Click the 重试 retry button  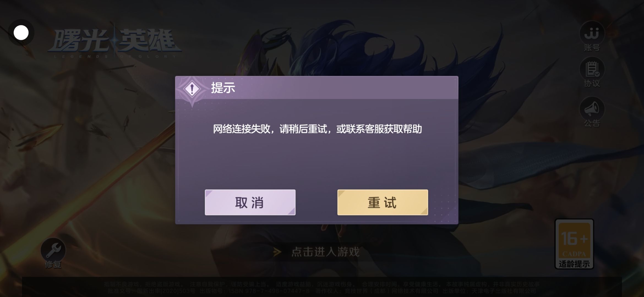point(383,202)
